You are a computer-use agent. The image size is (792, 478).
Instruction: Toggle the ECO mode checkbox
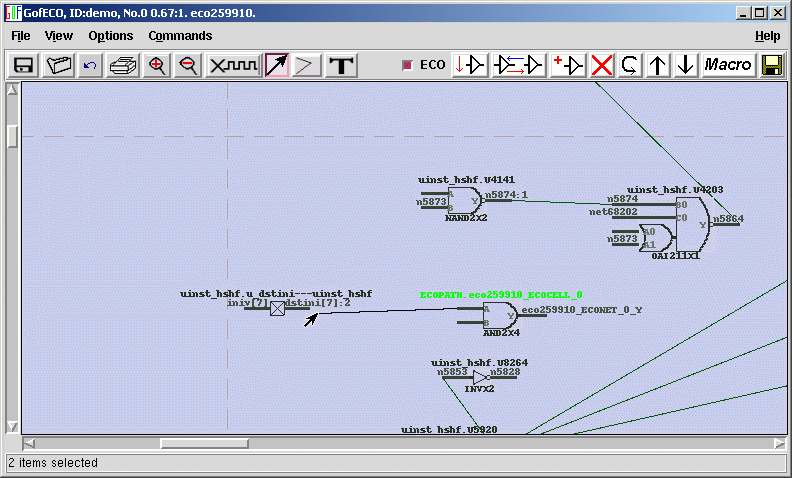(407, 65)
